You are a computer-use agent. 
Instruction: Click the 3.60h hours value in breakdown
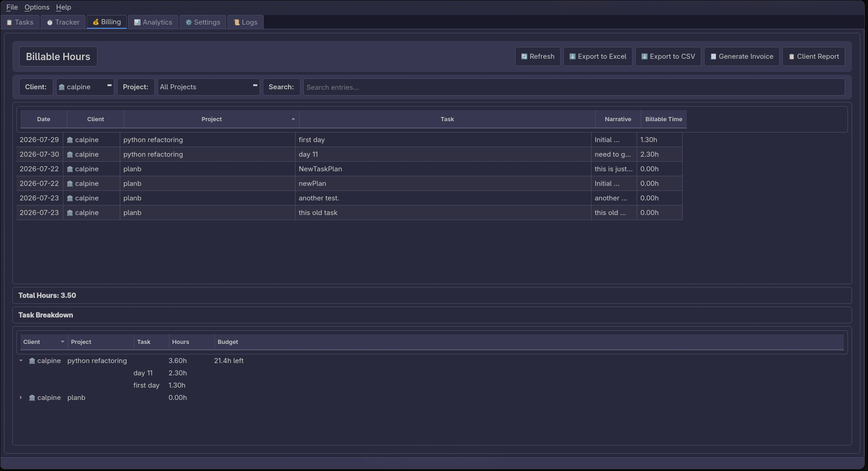[x=177, y=361]
